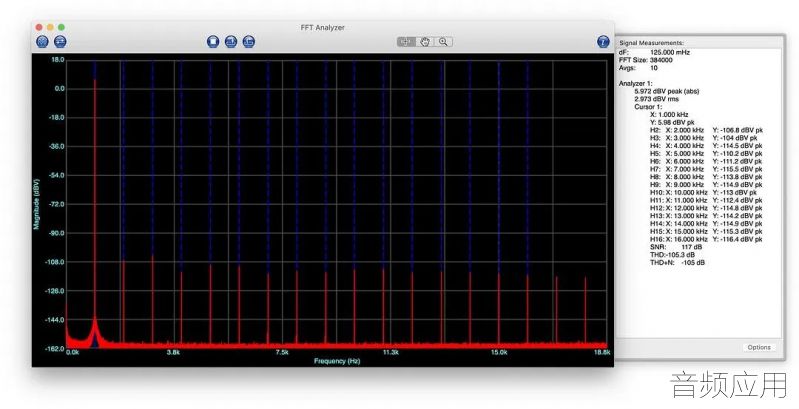Screen dimensions: 799x409
Task: Click the H9 9.000 kHz harmonic row
Action: click(706, 184)
